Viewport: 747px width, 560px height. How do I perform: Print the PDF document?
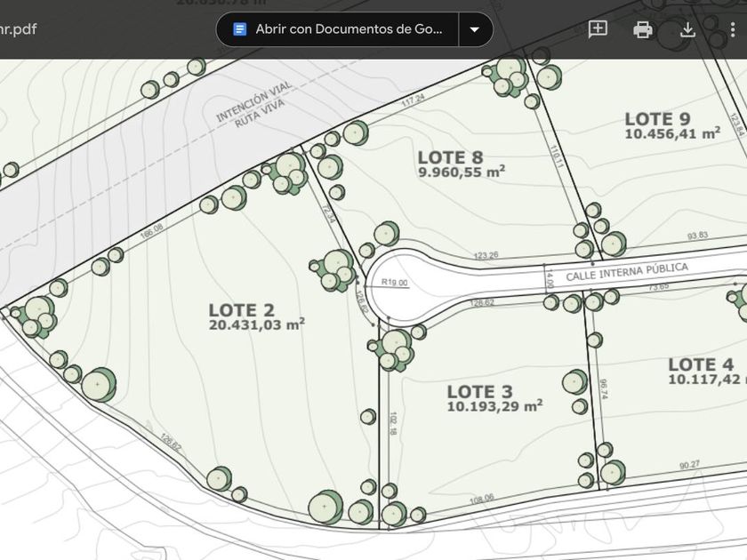point(643,29)
